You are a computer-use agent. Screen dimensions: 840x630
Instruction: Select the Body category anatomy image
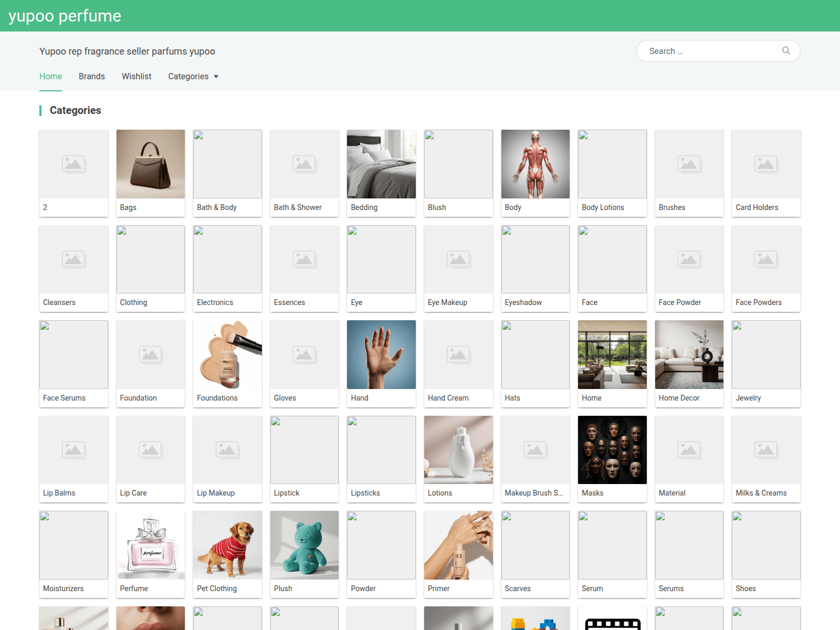(x=535, y=164)
